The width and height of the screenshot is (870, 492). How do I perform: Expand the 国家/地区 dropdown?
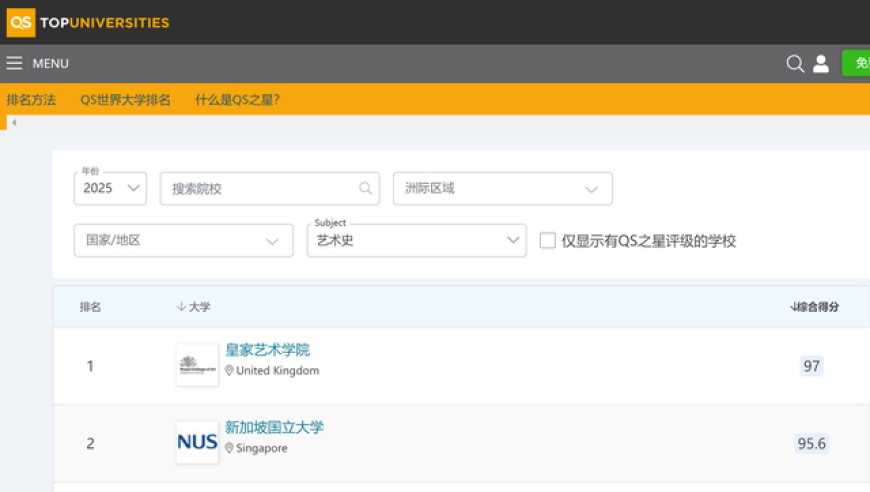tap(184, 241)
